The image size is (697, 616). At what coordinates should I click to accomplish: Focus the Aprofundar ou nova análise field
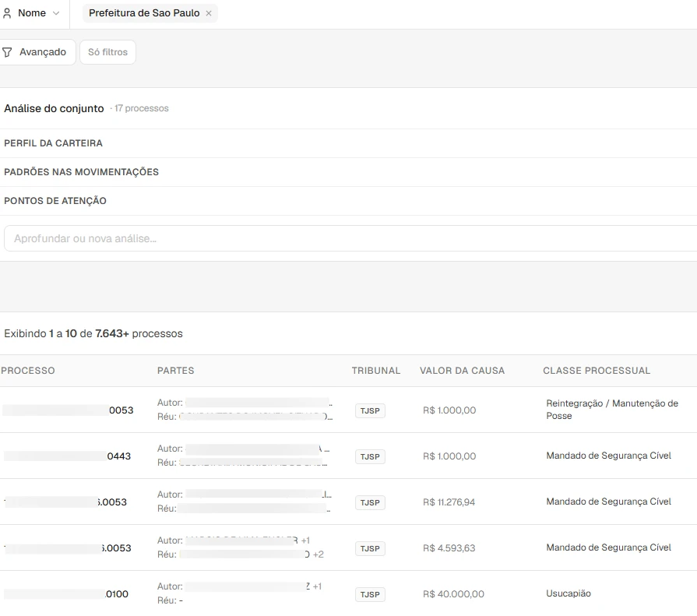coord(350,238)
